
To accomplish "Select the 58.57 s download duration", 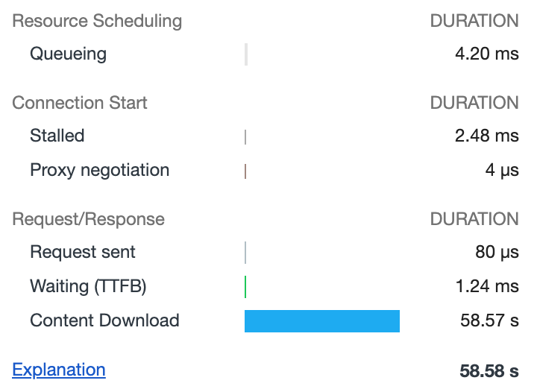I will point(489,320).
